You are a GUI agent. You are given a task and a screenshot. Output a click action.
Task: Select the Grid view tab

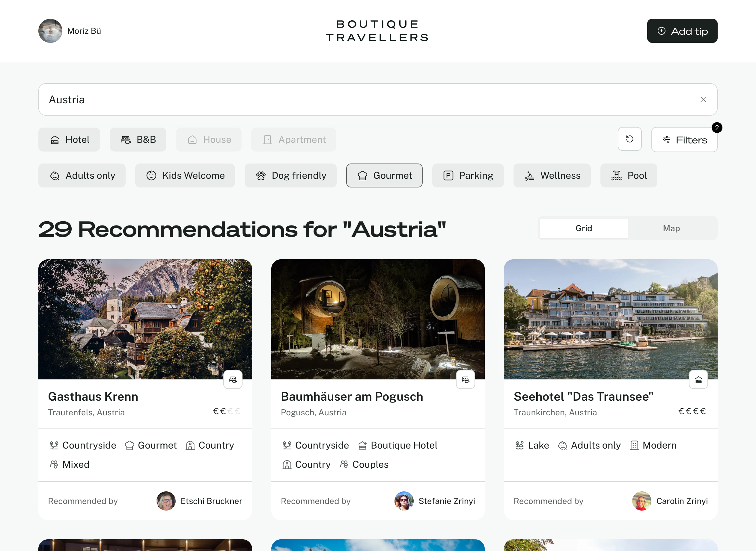point(583,228)
